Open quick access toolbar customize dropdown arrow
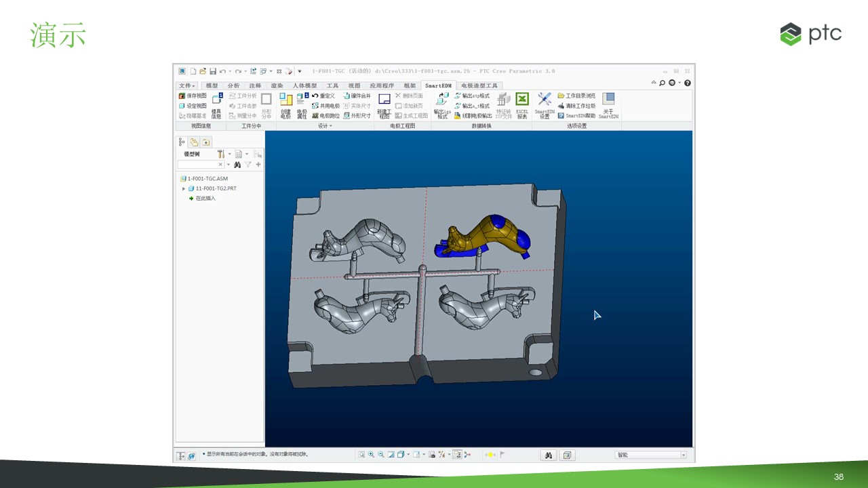This screenshot has width=868, height=488. coord(299,71)
